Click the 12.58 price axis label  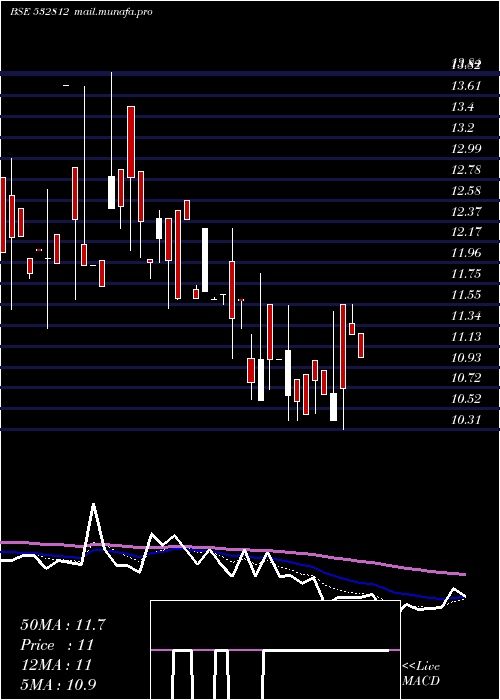pos(466,191)
